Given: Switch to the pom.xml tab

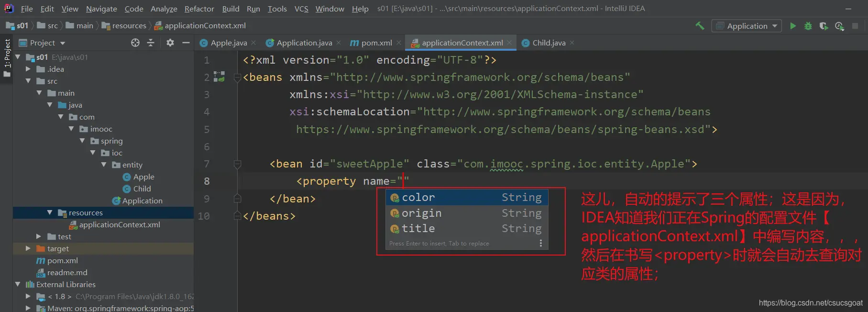Looking at the screenshot, I should pyautogui.click(x=376, y=43).
